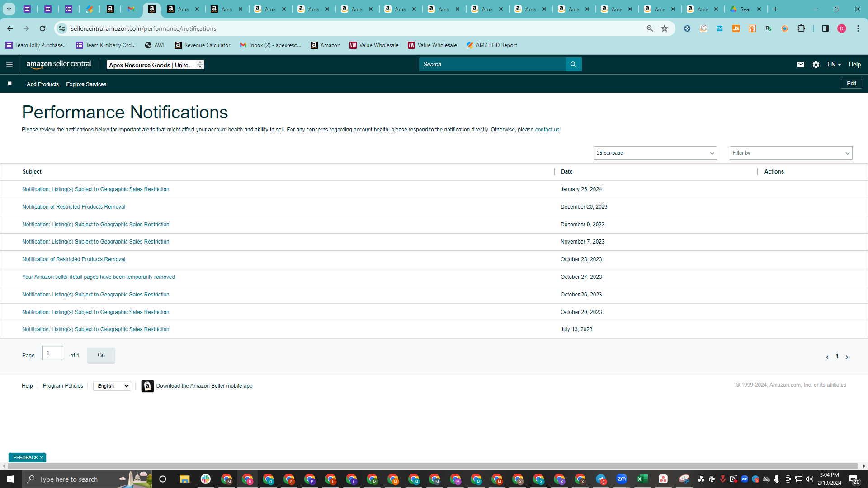The height and width of the screenshot is (488, 868).
Task: Click the Subject column header
Action: 32,172
